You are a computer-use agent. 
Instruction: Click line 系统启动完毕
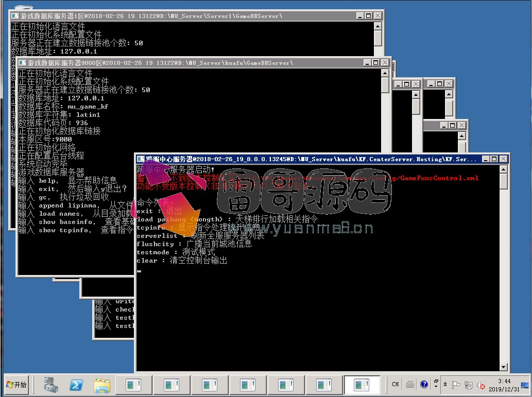[43, 164]
